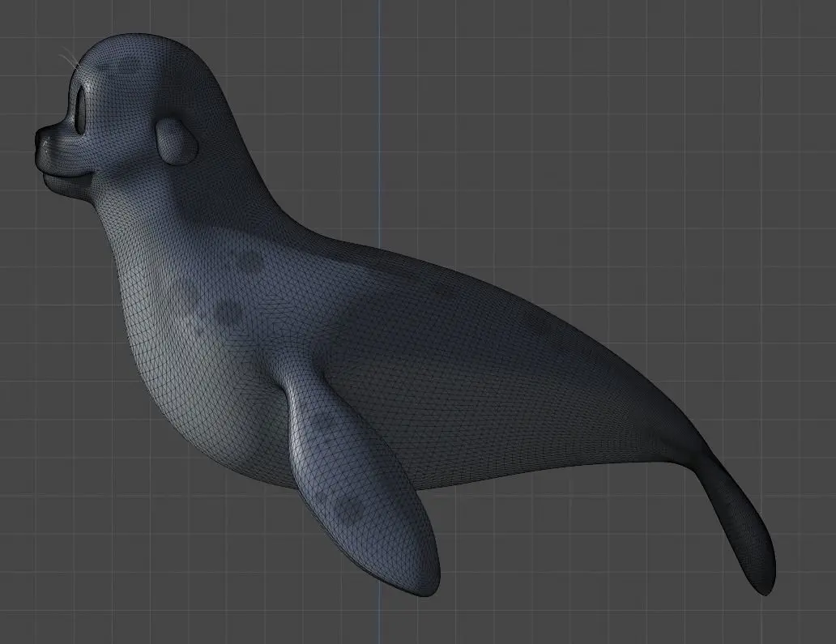Select the seal's closed eye mesh
The width and height of the screenshot is (836, 644).
(82, 109)
